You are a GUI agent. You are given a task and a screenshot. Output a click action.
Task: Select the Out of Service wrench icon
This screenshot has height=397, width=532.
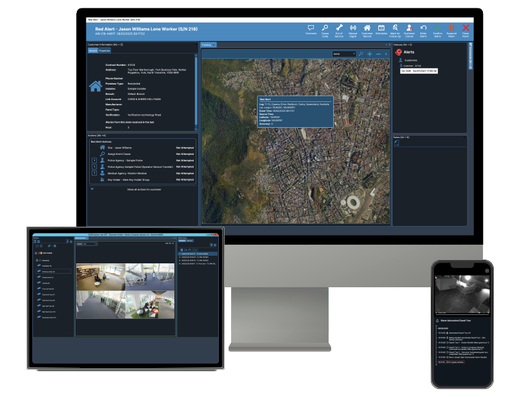(x=339, y=28)
